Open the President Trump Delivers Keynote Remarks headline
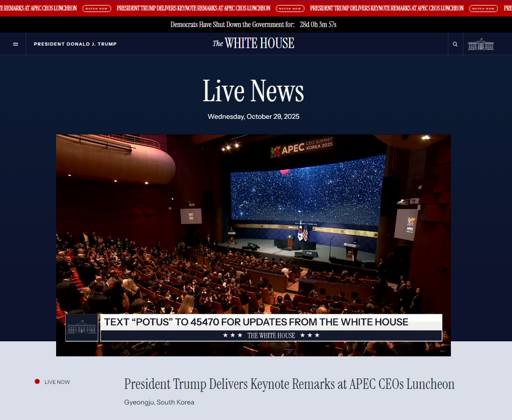 (289, 384)
